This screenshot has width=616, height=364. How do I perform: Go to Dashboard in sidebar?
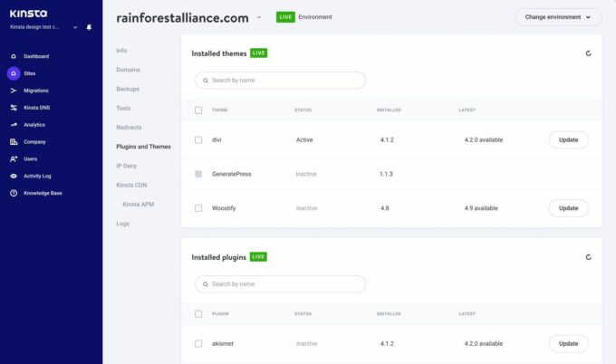[36, 56]
